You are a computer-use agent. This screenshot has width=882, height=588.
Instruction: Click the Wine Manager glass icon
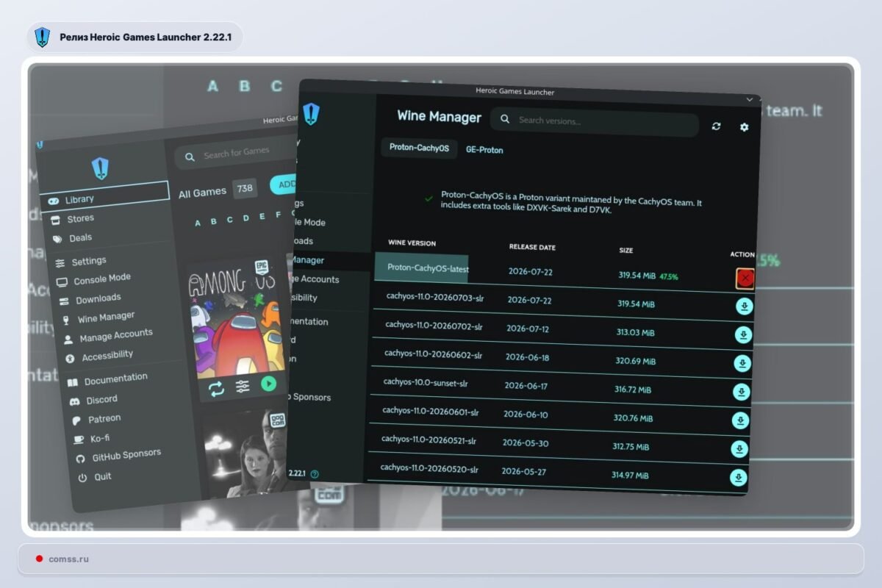(66, 320)
